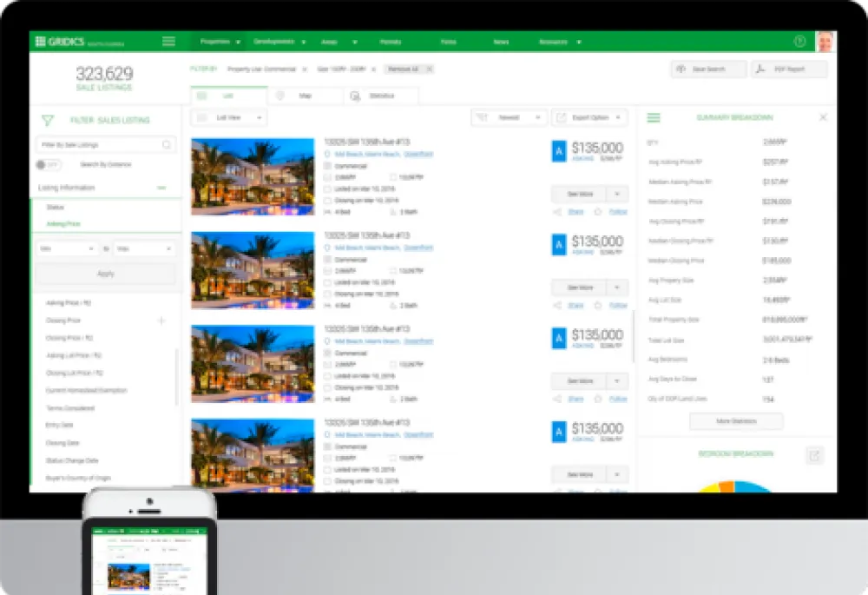Select the Status Change Date filter item
The image size is (868, 595).
pyautogui.click(x=72, y=460)
